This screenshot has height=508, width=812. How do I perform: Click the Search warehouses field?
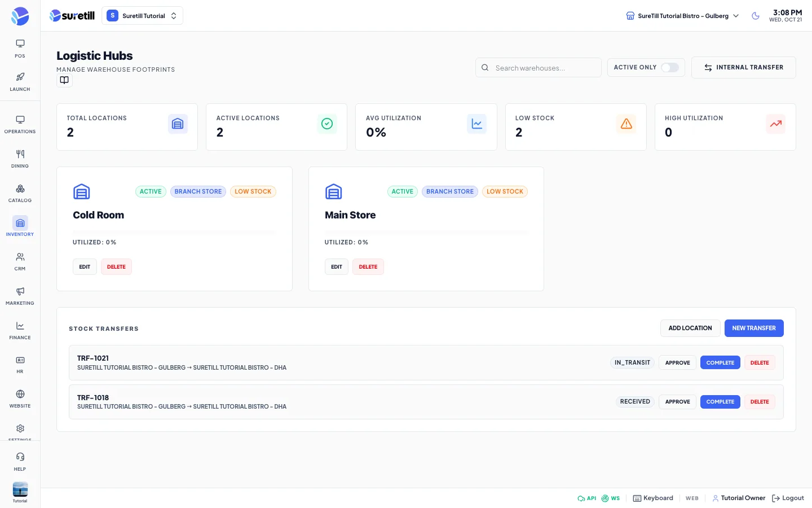539,68
